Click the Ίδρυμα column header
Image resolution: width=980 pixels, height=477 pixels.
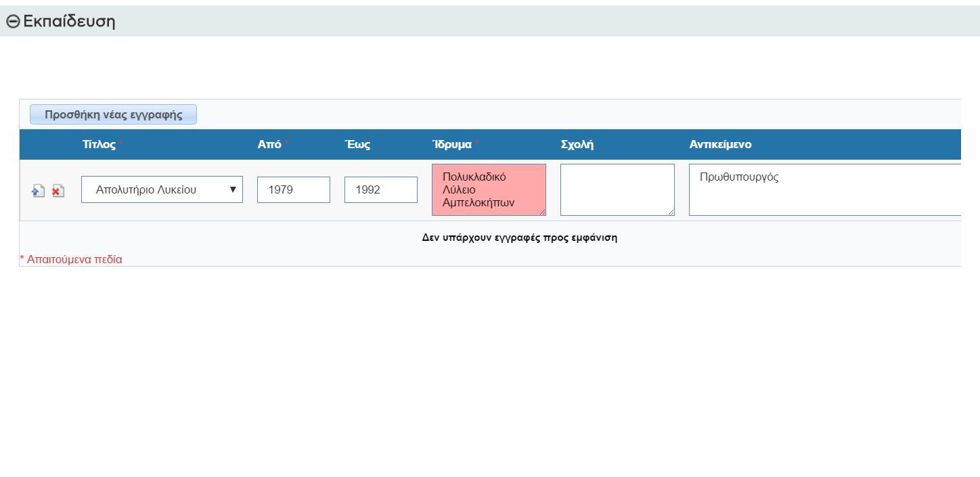[x=451, y=145]
